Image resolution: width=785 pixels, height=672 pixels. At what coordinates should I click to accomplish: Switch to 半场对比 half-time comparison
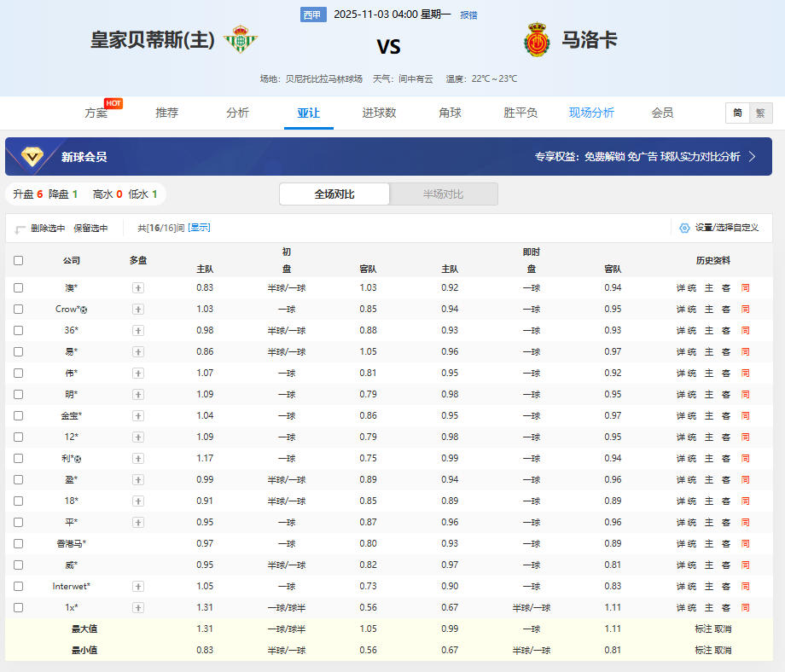(443, 194)
